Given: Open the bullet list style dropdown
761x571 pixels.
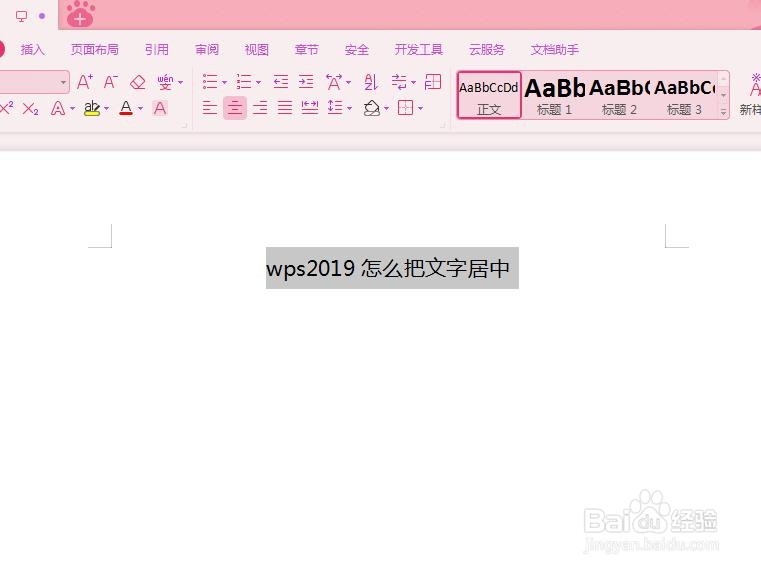Looking at the screenshot, I should pyautogui.click(x=224, y=82).
